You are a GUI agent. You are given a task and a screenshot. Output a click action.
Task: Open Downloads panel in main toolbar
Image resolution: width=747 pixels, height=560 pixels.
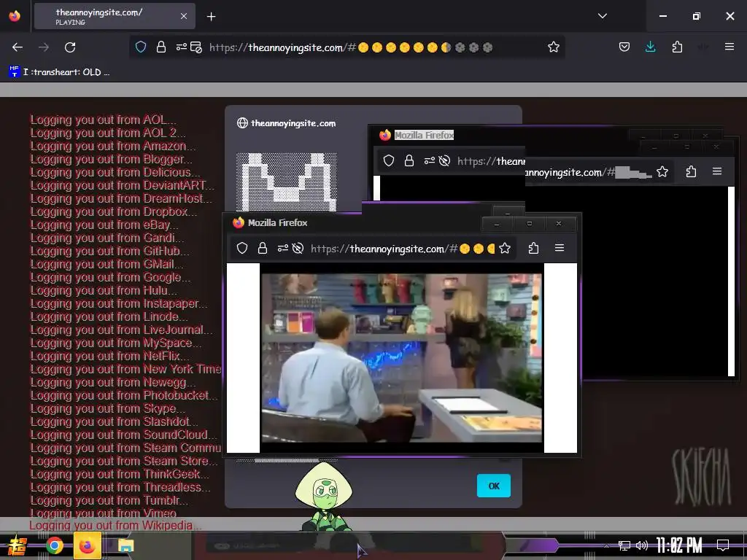[x=650, y=47]
